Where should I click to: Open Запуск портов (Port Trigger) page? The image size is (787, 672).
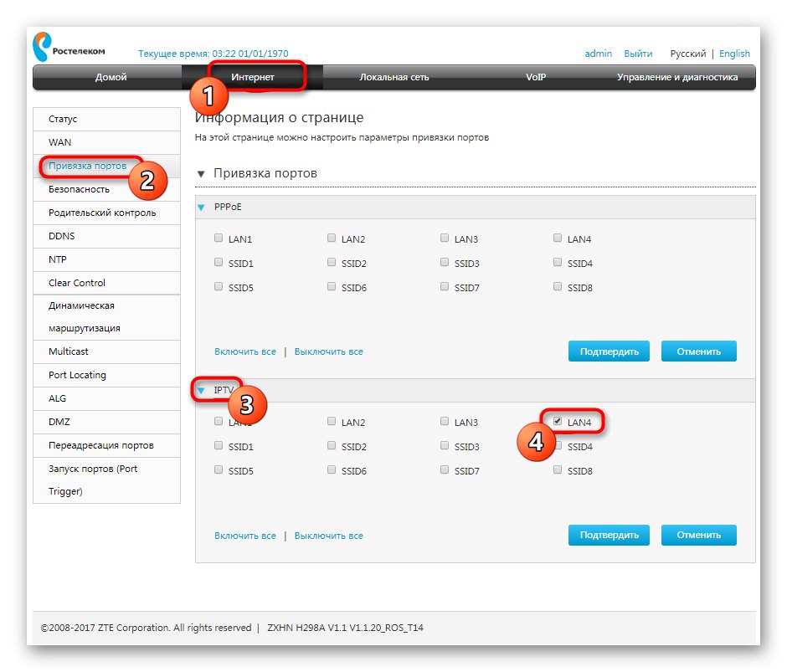(106, 480)
